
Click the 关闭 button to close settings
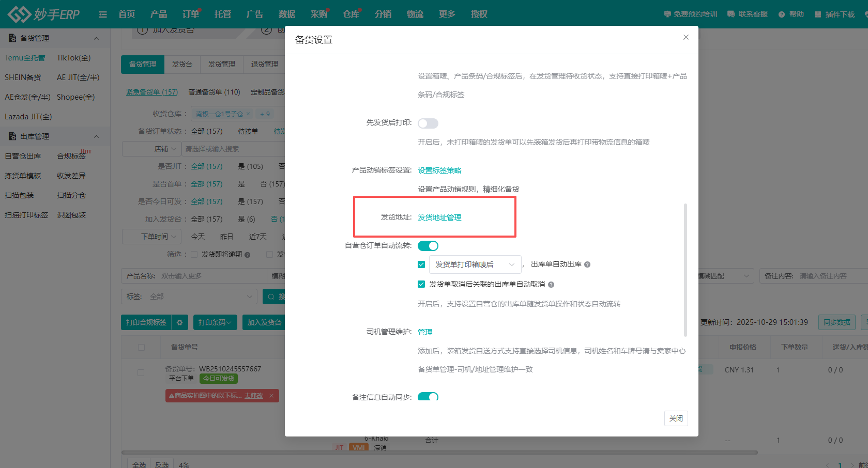point(676,418)
